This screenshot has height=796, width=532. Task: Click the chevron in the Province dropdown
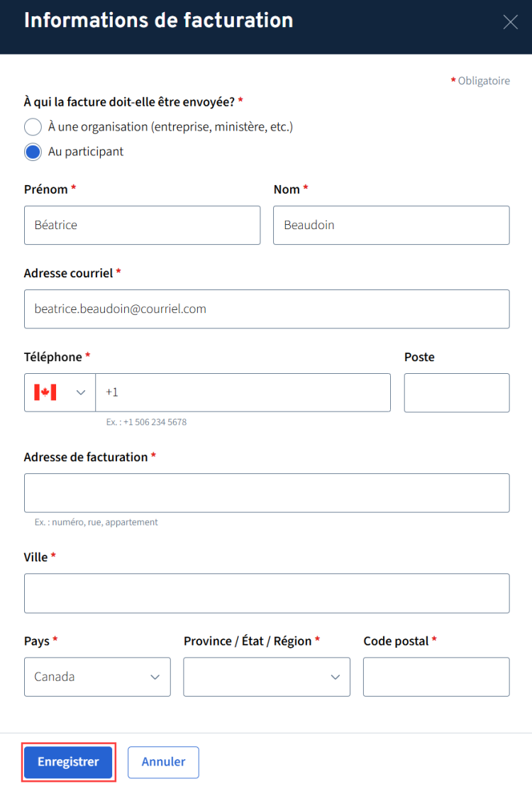coord(336,677)
